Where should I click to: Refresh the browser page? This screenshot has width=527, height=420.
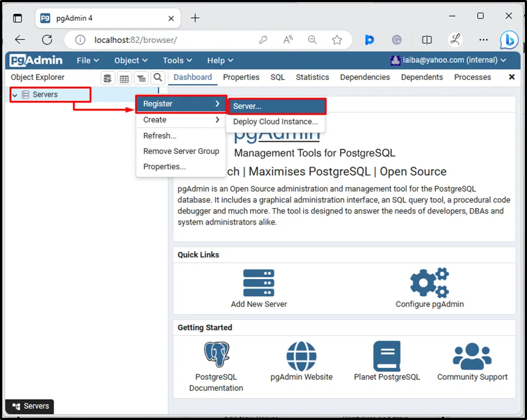point(47,40)
